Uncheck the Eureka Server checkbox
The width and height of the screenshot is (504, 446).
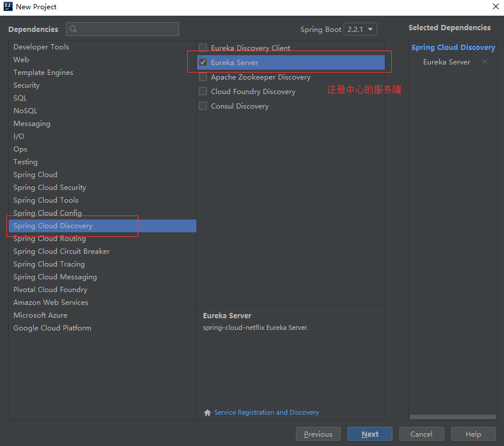pos(203,62)
